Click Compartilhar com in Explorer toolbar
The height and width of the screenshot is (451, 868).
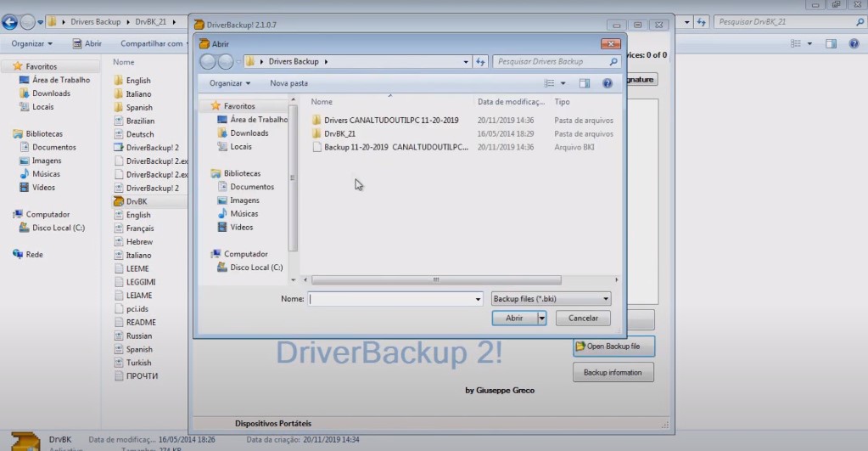point(154,44)
